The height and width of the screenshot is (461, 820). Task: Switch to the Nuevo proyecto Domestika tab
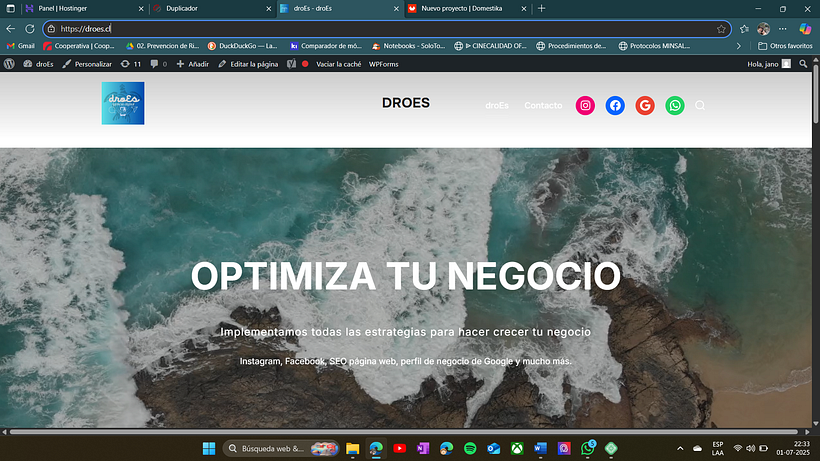(460, 8)
